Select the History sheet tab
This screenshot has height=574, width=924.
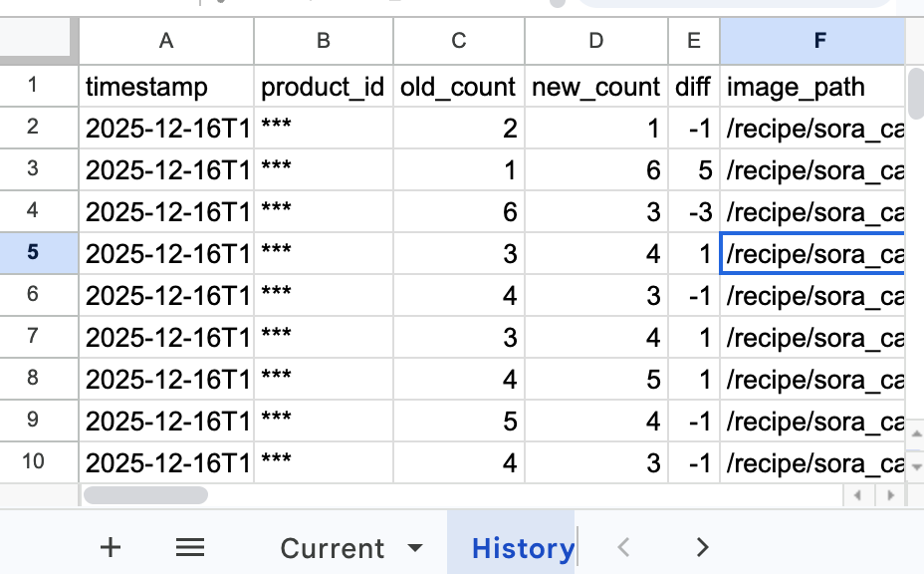(x=522, y=548)
